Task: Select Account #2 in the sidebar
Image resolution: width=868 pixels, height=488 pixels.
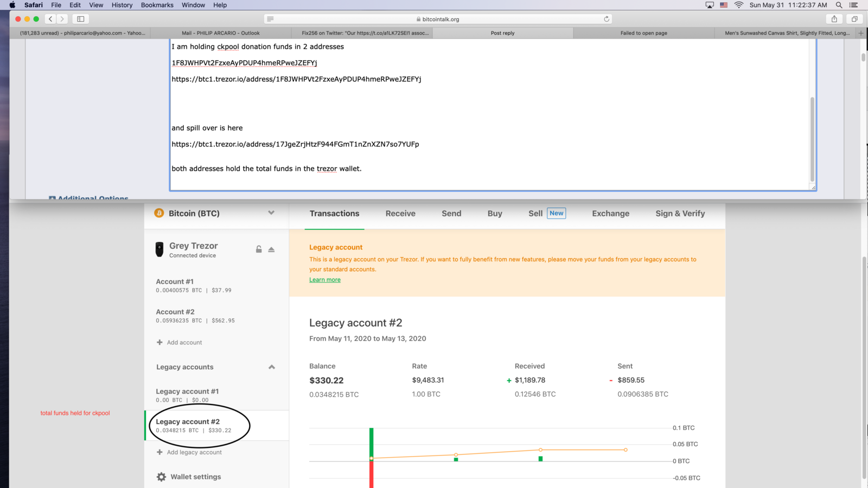Action: (x=216, y=316)
